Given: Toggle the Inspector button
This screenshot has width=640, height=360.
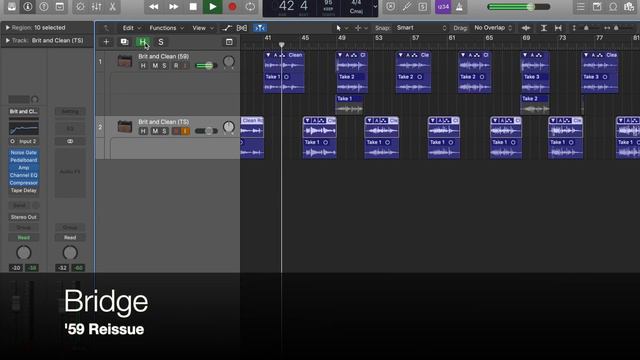Looking at the screenshot, I should (27, 7).
